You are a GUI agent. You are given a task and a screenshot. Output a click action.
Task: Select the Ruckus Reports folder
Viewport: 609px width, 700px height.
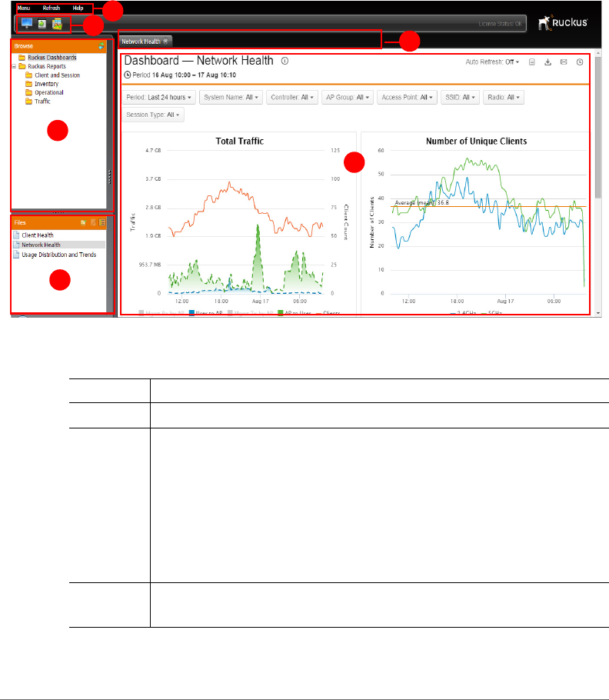(47, 66)
